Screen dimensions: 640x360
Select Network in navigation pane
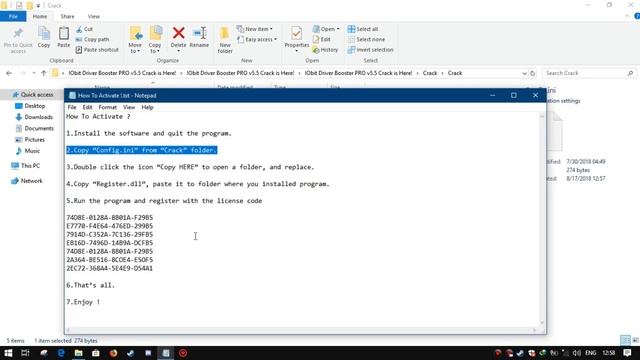(27, 181)
